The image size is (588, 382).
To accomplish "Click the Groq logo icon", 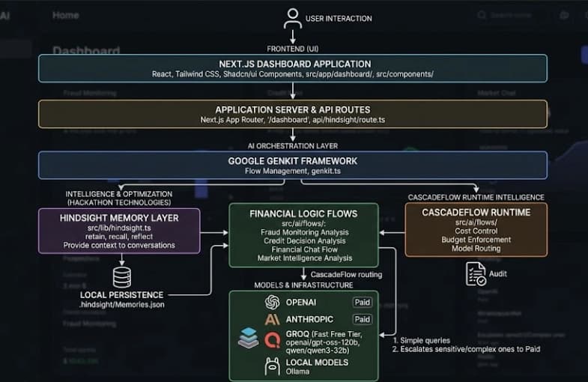I will click(272, 340).
